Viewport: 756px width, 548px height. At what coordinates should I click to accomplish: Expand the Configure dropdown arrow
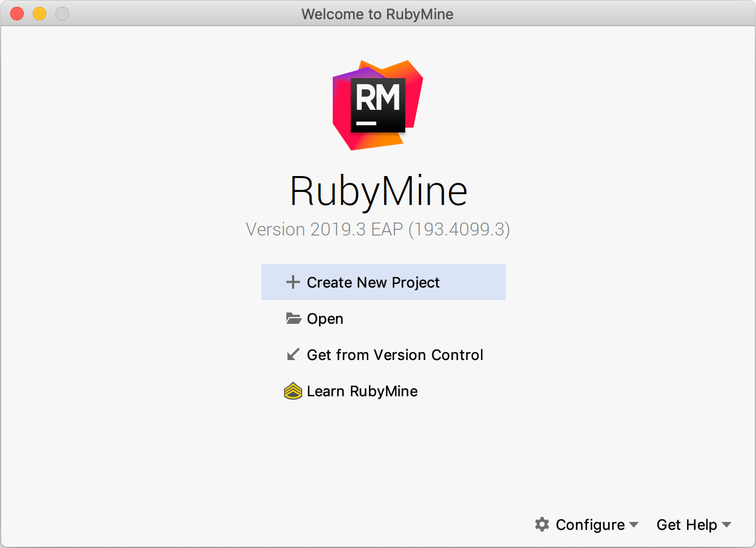634,525
